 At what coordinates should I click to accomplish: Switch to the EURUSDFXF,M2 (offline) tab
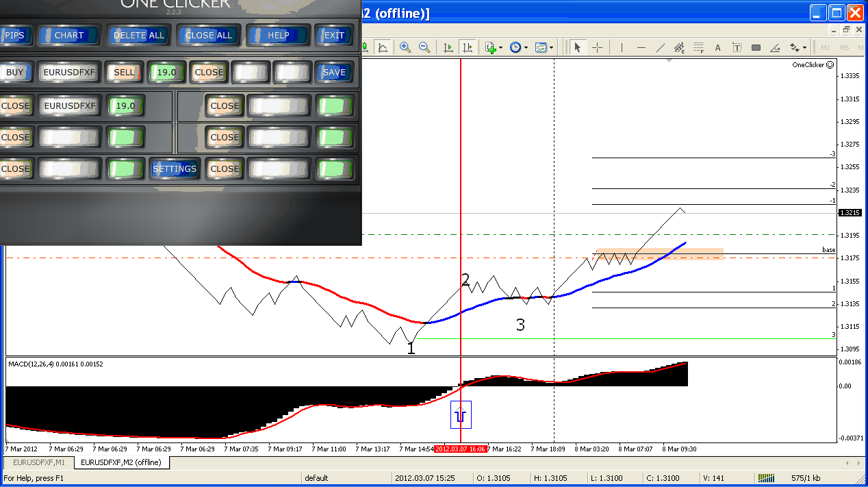coord(121,462)
